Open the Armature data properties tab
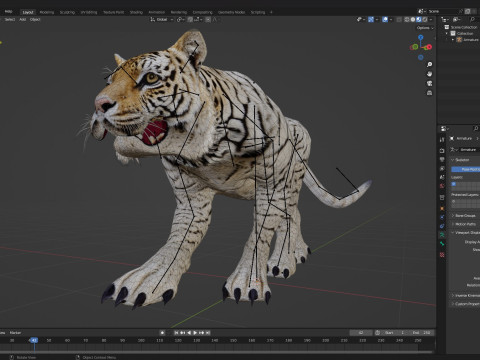This screenshot has height=360, width=480. click(442, 235)
